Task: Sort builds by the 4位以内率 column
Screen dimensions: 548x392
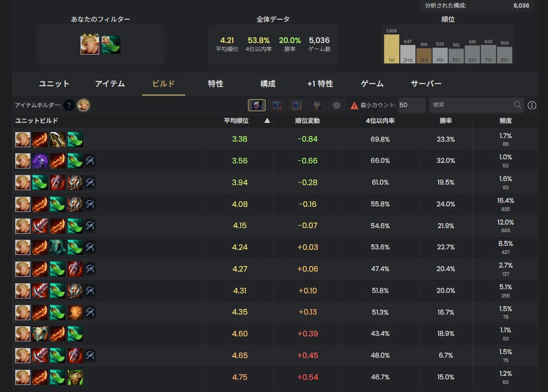Action: (x=381, y=121)
